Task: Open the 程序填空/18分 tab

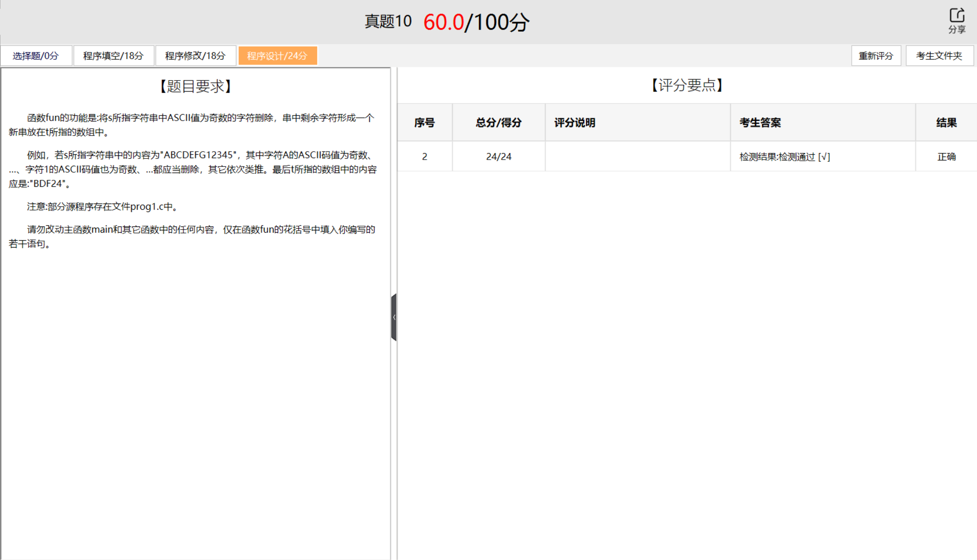Action: tap(113, 55)
